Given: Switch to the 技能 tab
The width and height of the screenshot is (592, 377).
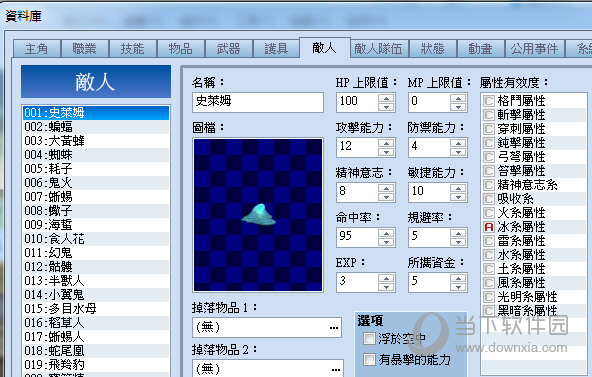Looking at the screenshot, I should (133, 49).
